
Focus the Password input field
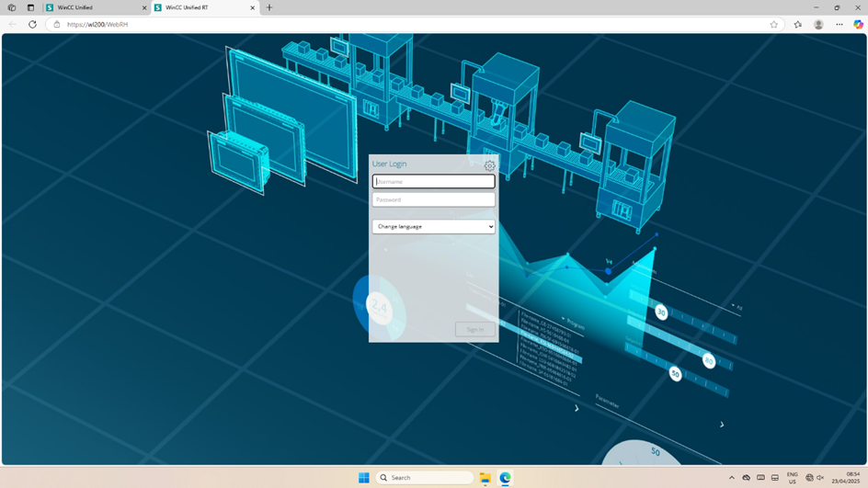coord(433,199)
